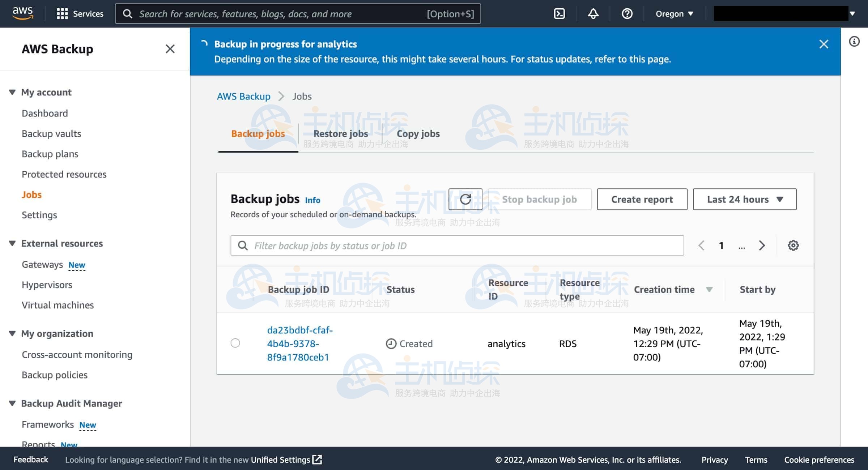Click the Create report button
The width and height of the screenshot is (868, 470).
click(642, 199)
